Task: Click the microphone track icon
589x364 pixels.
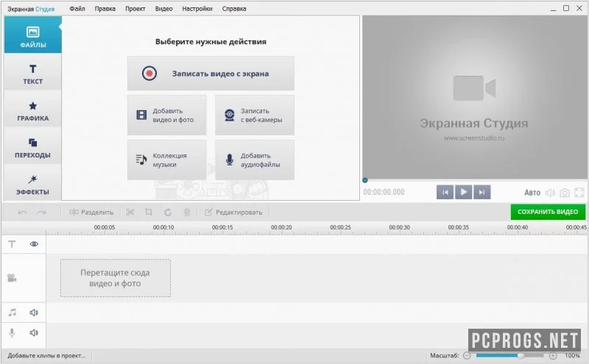Action: 12,332
